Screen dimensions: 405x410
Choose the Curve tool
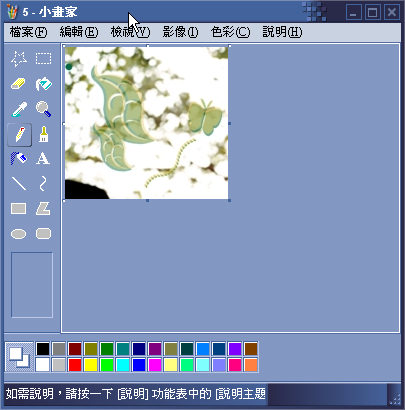[x=43, y=184]
